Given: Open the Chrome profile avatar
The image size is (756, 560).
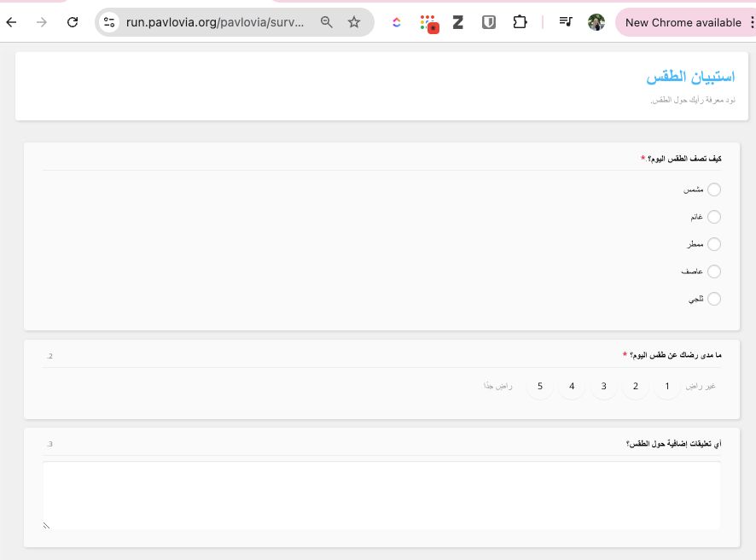Looking at the screenshot, I should click(x=596, y=22).
